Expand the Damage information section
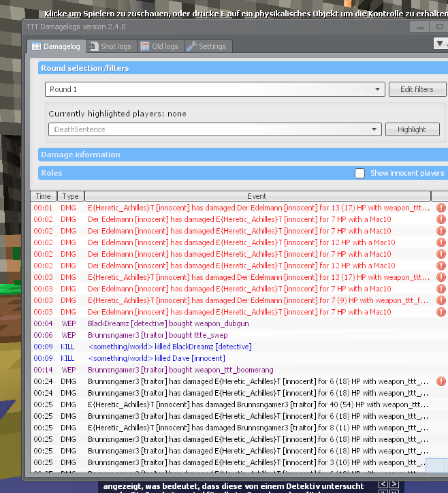Screen dimensions: 448x493 [x=80, y=155]
